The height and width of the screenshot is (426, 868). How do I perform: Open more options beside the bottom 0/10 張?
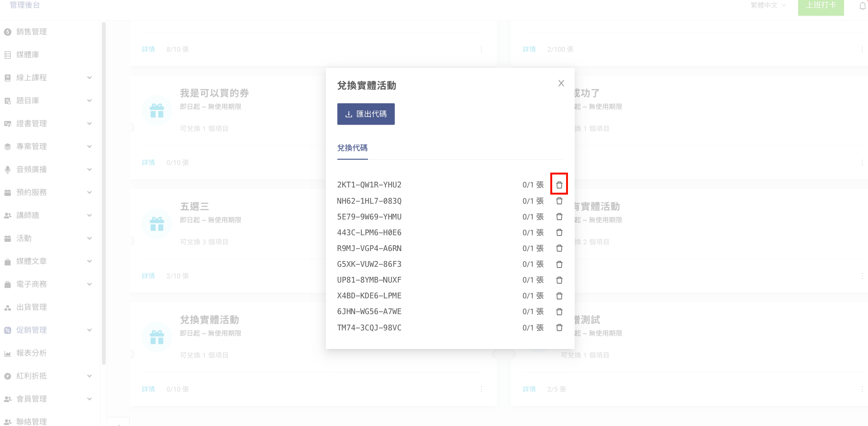(481, 389)
